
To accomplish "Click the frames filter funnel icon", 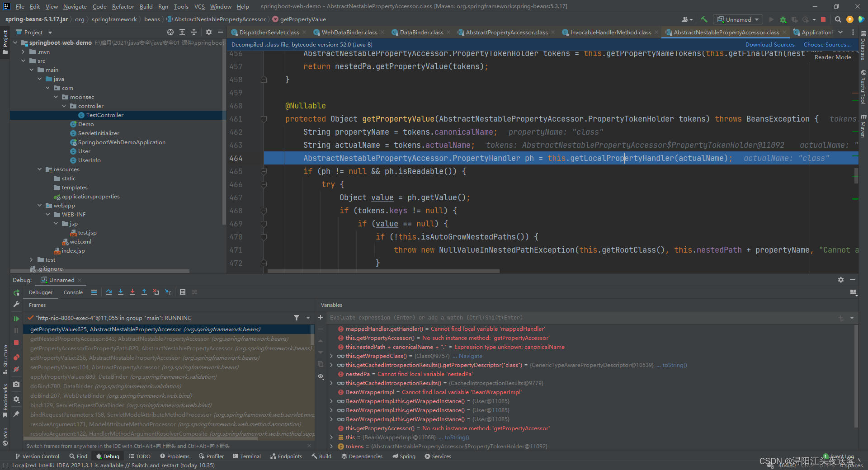I will (297, 318).
